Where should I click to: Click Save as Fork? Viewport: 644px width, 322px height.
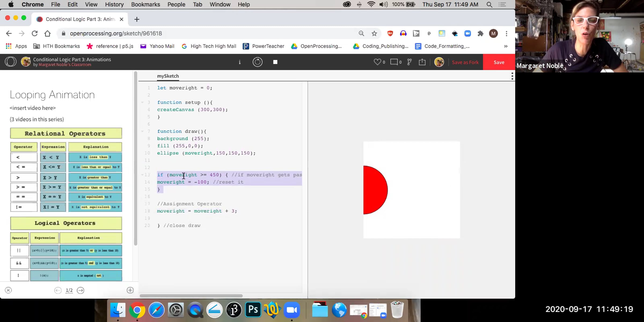point(465,62)
